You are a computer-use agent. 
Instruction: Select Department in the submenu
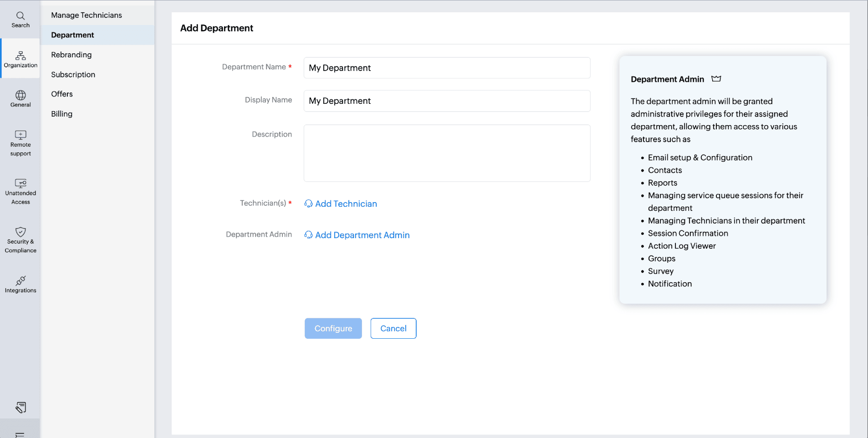pyautogui.click(x=72, y=35)
